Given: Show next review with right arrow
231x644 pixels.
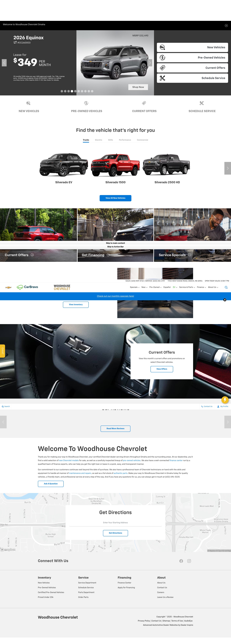Looking at the screenshot, I should click(228, 422).
